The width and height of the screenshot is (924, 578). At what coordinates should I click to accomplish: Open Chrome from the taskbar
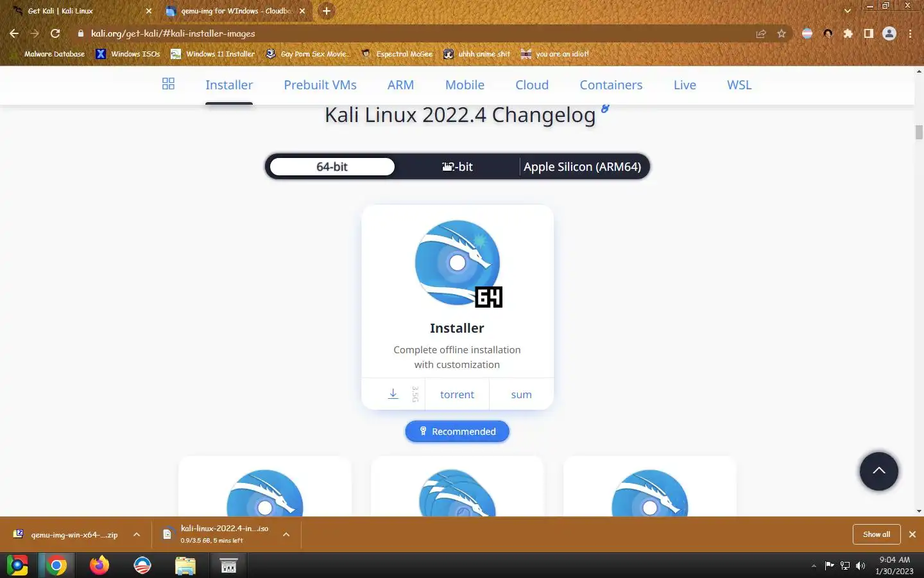pos(56,565)
